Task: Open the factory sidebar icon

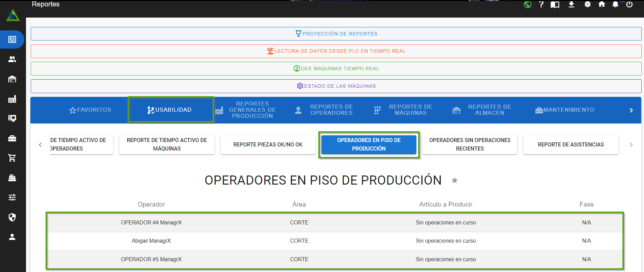Action: click(12, 99)
